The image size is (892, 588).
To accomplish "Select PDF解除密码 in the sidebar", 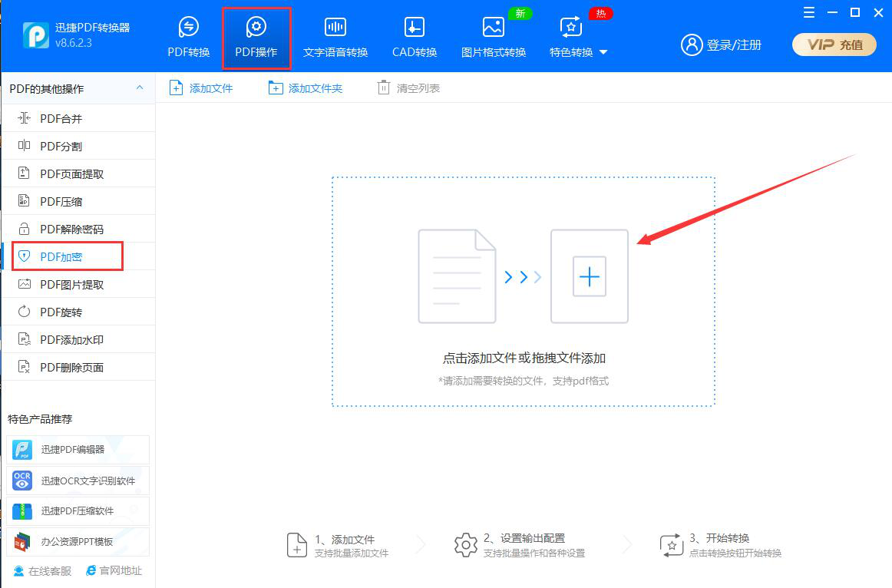I will [78, 230].
